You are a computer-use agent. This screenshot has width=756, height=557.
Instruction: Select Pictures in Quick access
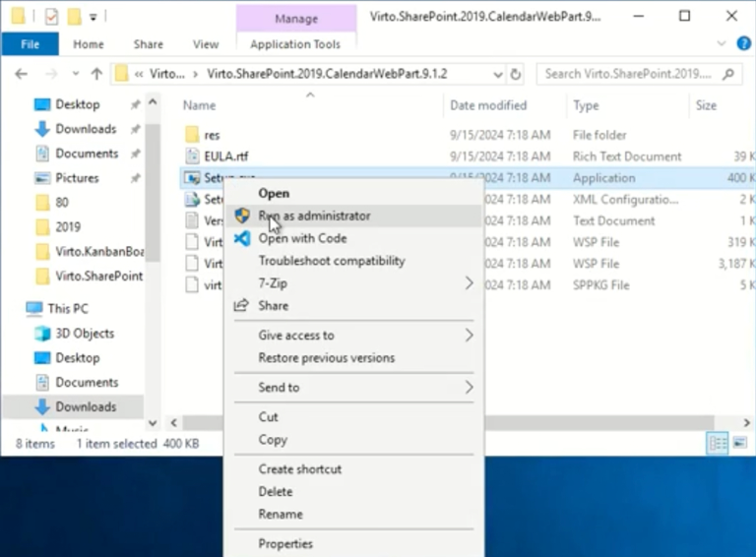pyautogui.click(x=77, y=178)
